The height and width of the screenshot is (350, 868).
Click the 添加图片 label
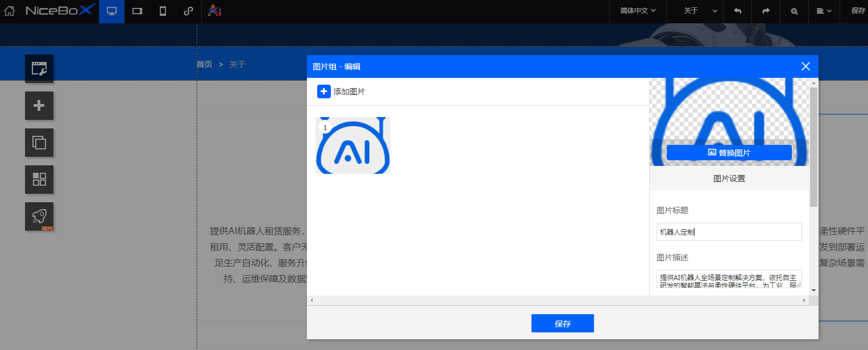pos(349,91)
